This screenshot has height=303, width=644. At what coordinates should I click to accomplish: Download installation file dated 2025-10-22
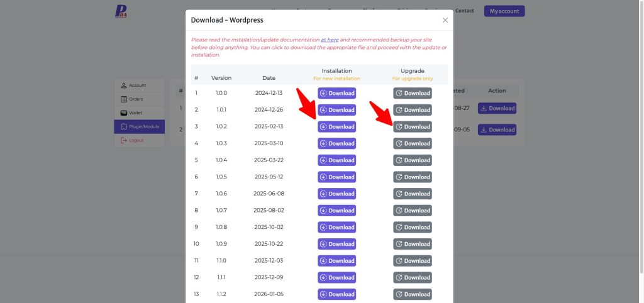click(x=336, y=244)
